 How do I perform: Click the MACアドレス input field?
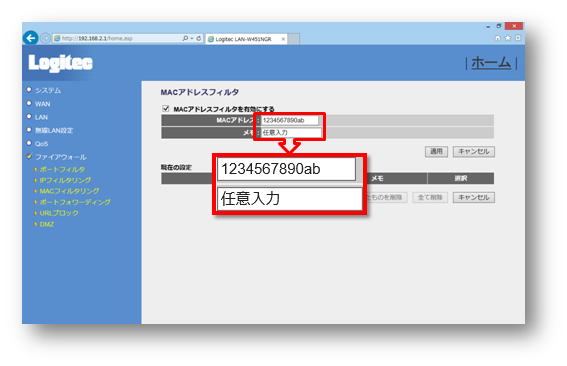(x=290, y=120)
